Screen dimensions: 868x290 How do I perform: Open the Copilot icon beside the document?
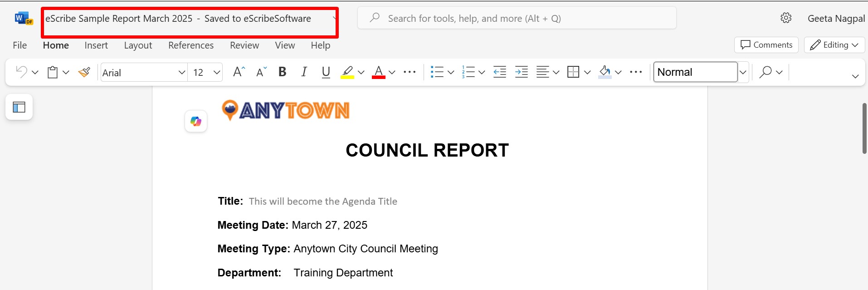pos(196,122)
